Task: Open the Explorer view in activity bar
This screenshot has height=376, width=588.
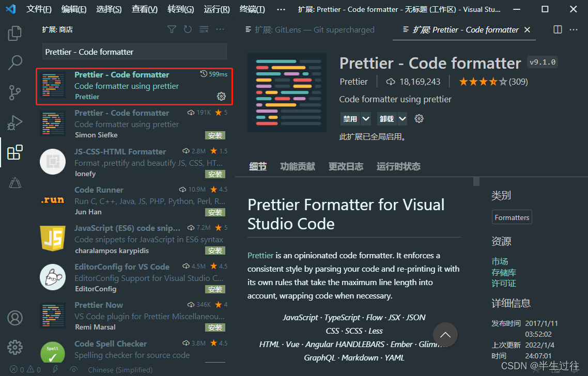Action: pos(14,33)
